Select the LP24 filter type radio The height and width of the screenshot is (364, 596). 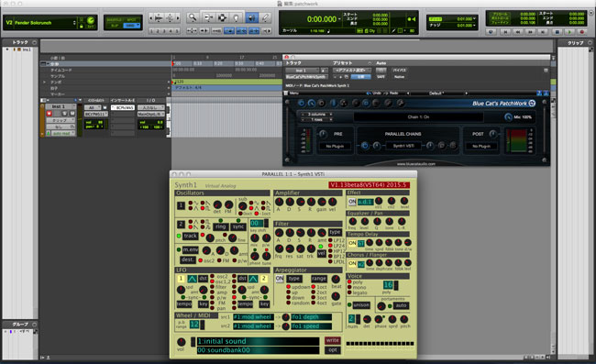point(330,246)
